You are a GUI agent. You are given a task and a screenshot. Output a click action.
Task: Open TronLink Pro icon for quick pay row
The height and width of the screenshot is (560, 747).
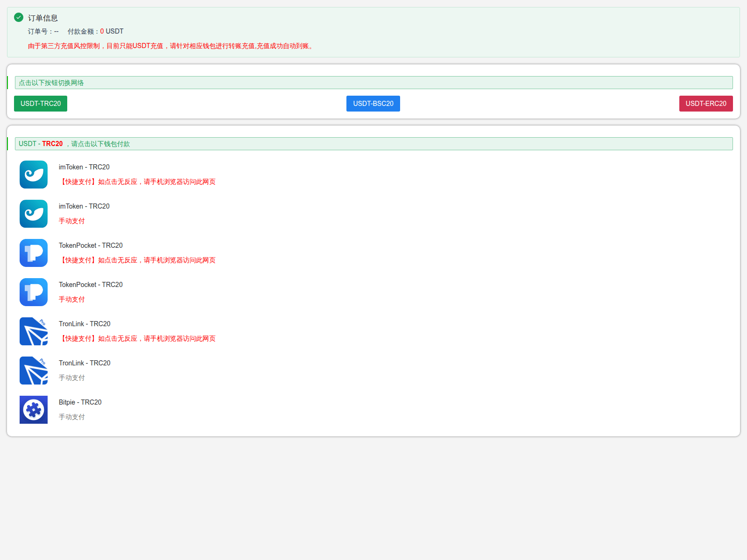click(34, 331)
